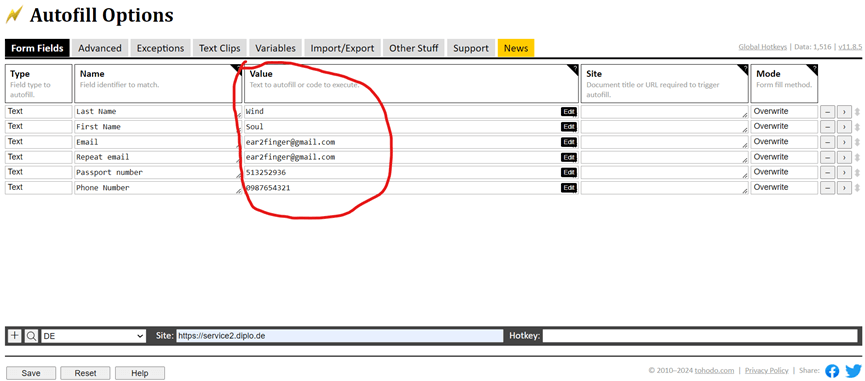865x381 pixels.
Task: Click the help corner on Mode header
Action: (x=813, y=68)
